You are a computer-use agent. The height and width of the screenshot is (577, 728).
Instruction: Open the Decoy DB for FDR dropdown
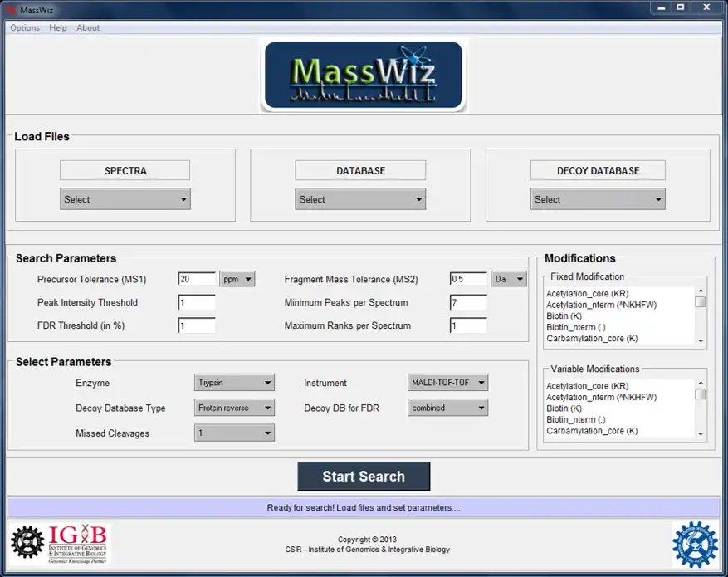447,408
